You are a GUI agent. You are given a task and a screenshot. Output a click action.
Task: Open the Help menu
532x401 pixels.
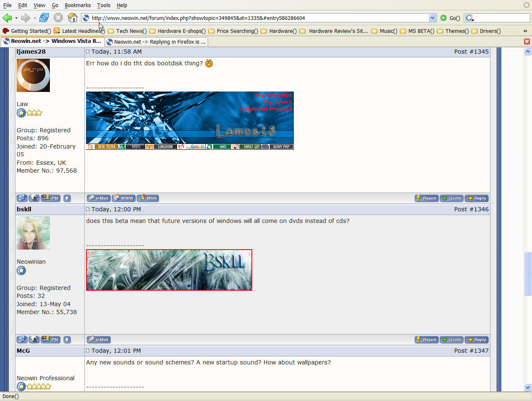coord(122,5)
